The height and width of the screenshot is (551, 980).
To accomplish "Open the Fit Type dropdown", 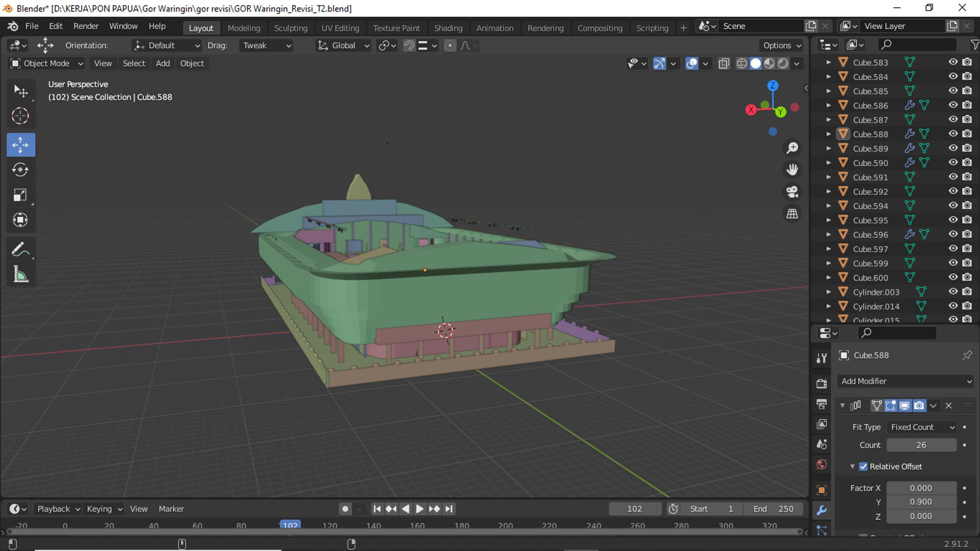I will pyautogui.click(x=922, y=427).
